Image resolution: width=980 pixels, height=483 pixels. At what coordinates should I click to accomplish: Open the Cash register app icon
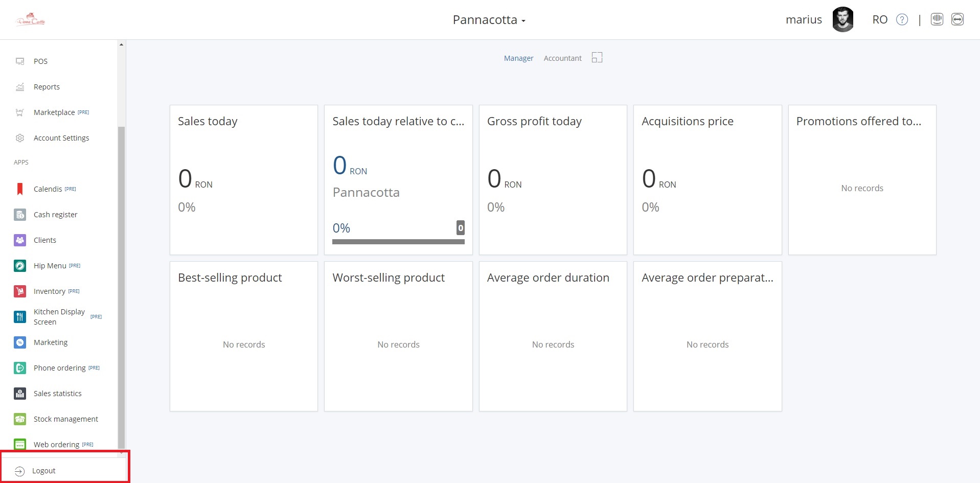click(20, 215)
